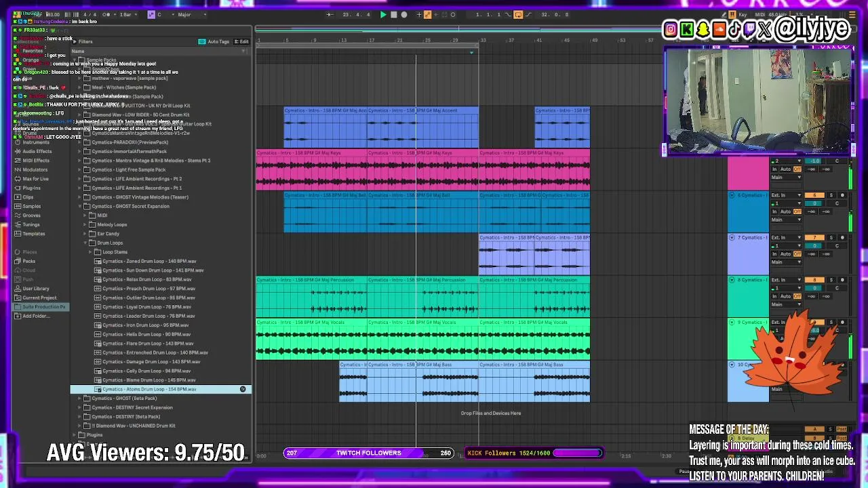This screenshot has width=868, height=488.
Task: Click the Kick logo in the overlay
Action: point(687,29)
